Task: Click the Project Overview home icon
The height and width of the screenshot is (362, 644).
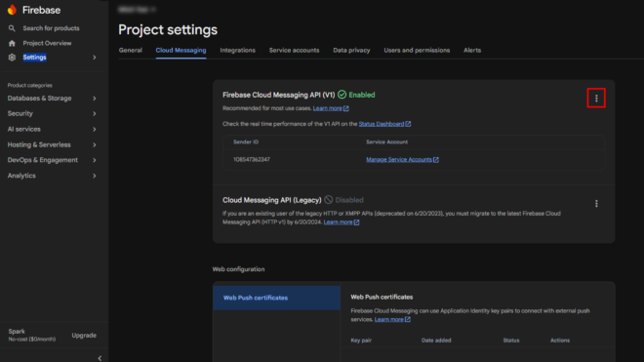Action: click(12, 43)
